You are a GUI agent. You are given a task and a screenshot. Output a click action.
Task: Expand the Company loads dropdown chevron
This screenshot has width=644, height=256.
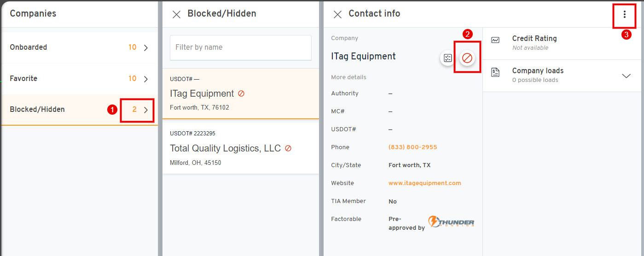(626, 76)
